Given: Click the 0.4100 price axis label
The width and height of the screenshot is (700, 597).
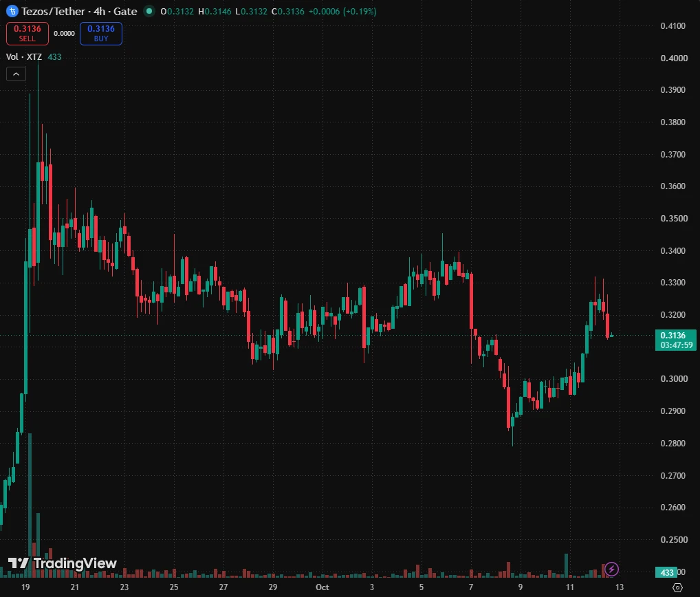Looking at the screenshot, I should (x=672, y=26).
